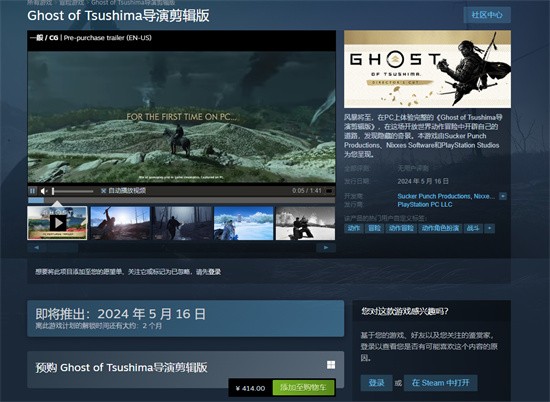Viewport: 550px width, 402px height.
Task: Pause the trailer video
Action: [32, 191]
